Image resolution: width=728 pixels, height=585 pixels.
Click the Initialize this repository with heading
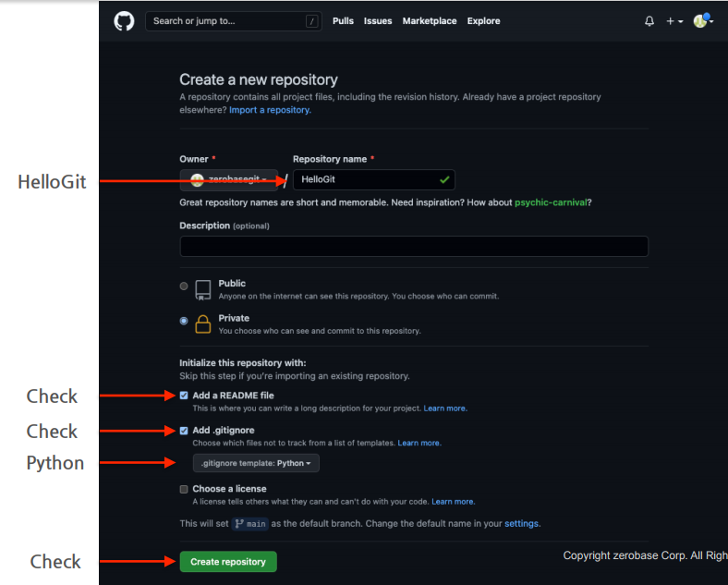243,363
